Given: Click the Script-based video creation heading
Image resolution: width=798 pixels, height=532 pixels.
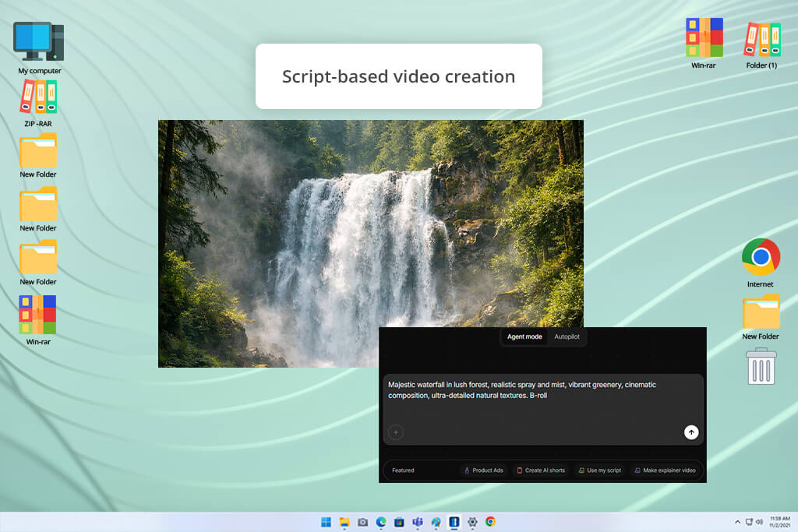Looking at the screenshot, I should 398,76.
